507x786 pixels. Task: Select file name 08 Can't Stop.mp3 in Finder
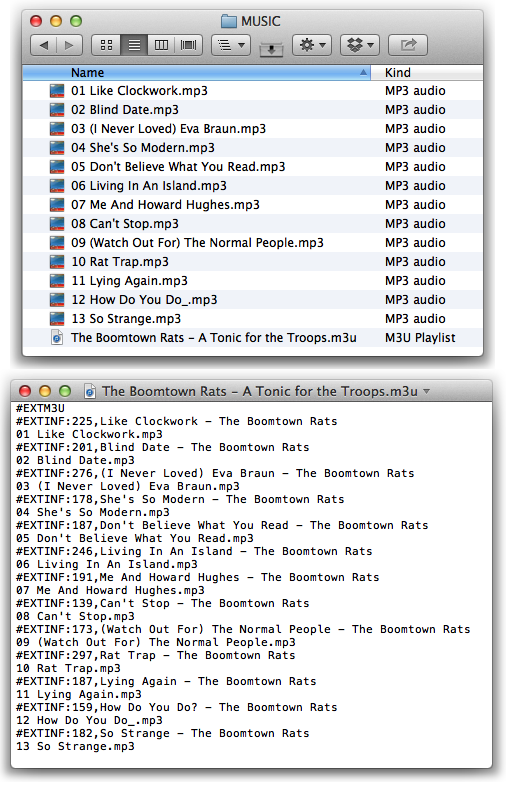(125, 224)
